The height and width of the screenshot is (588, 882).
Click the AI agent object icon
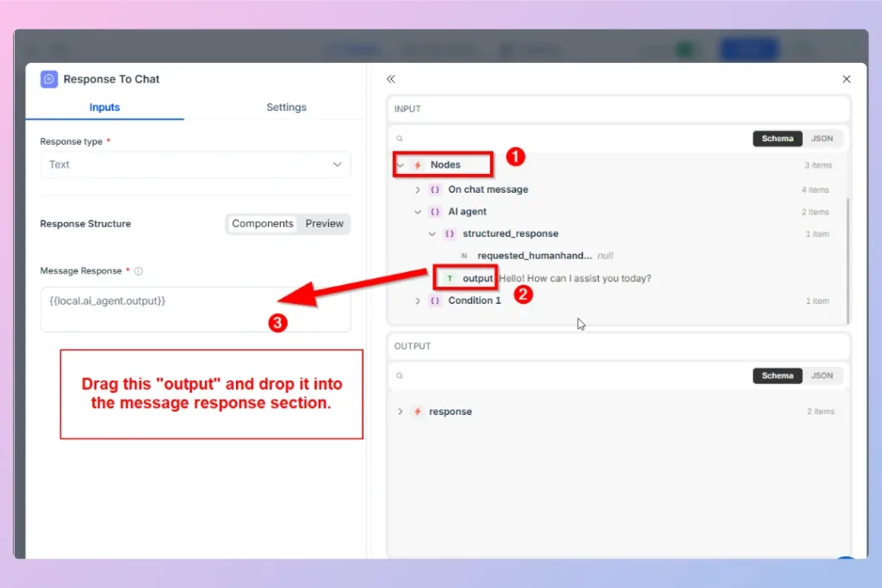[x=435, y=212]
